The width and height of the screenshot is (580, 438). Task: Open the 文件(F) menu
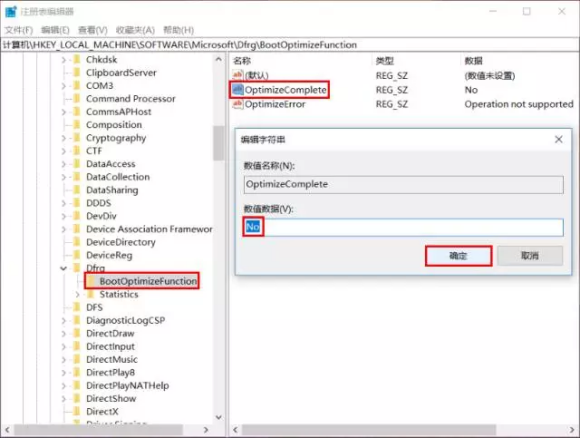coord(18,30)
